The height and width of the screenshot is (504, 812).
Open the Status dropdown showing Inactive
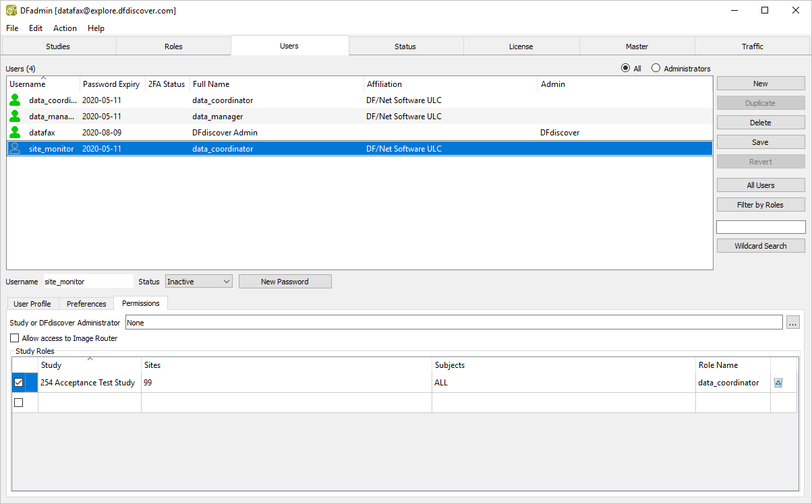coord(198,282)
